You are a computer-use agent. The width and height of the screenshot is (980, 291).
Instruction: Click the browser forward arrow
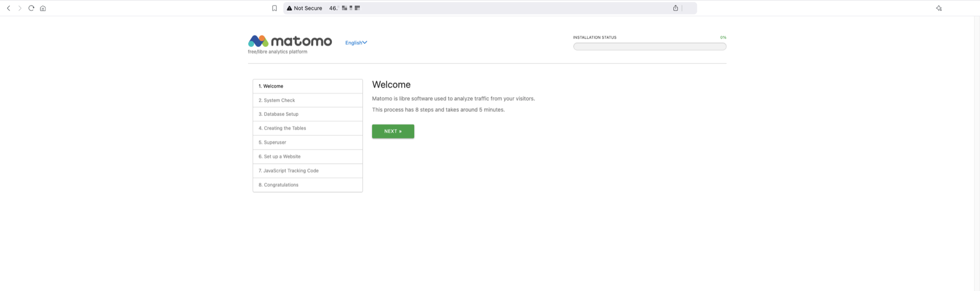point(20,8)
